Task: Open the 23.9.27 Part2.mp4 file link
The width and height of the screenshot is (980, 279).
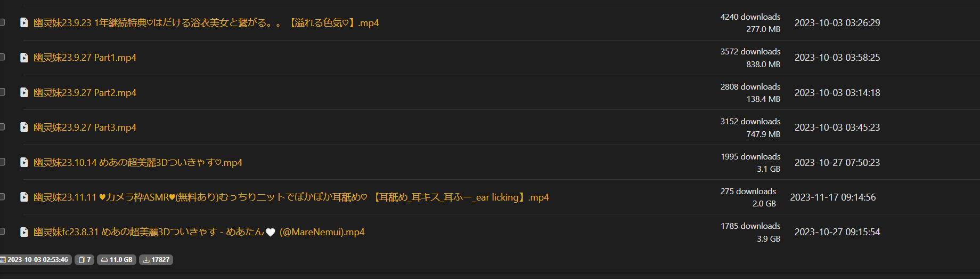Action: 85,93
